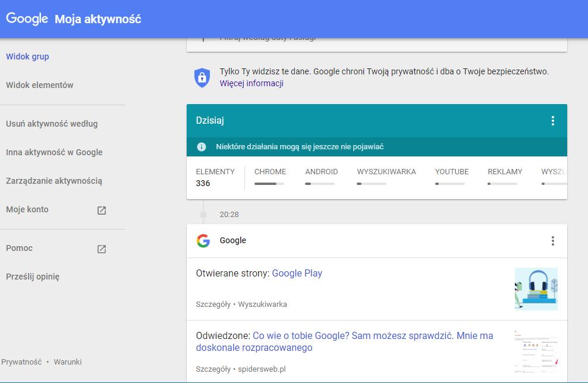Click the Wyszukiwarka source label
588x383 pixels.
(x=263, y=304)
